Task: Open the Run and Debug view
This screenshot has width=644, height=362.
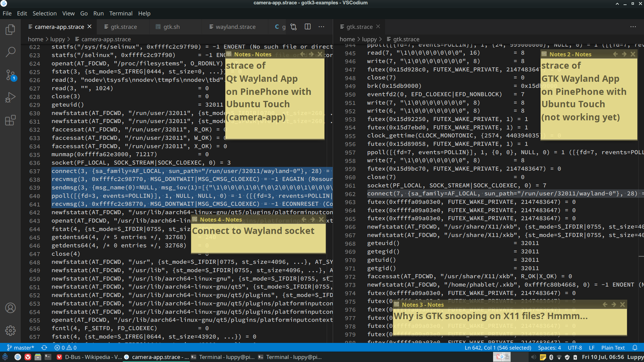Action: pyautogui.click(x=10, y=98)
